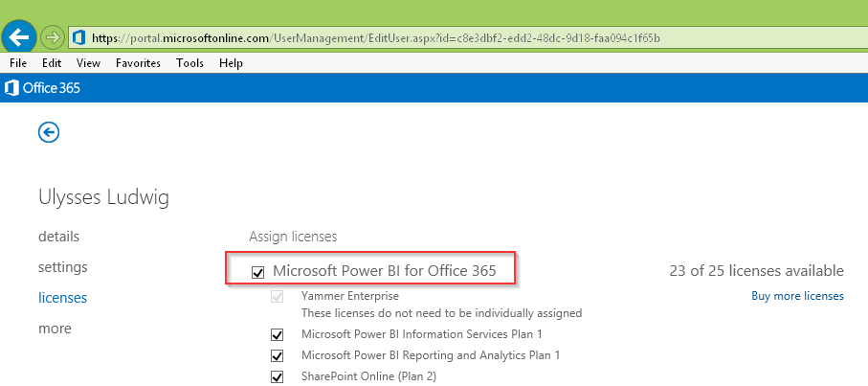Viewport: 868px width, 386px height.
Task: Toggle Microsoft Power BI for Office 365 checkbox
Action: pyautogui.click(x=257, y=272)
